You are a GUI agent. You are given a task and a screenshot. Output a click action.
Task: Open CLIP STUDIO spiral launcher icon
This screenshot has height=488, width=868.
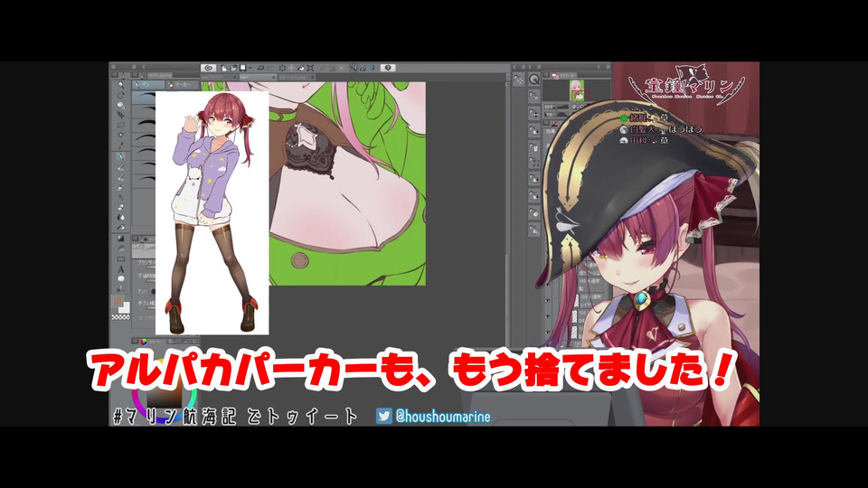tap(209, 68)
